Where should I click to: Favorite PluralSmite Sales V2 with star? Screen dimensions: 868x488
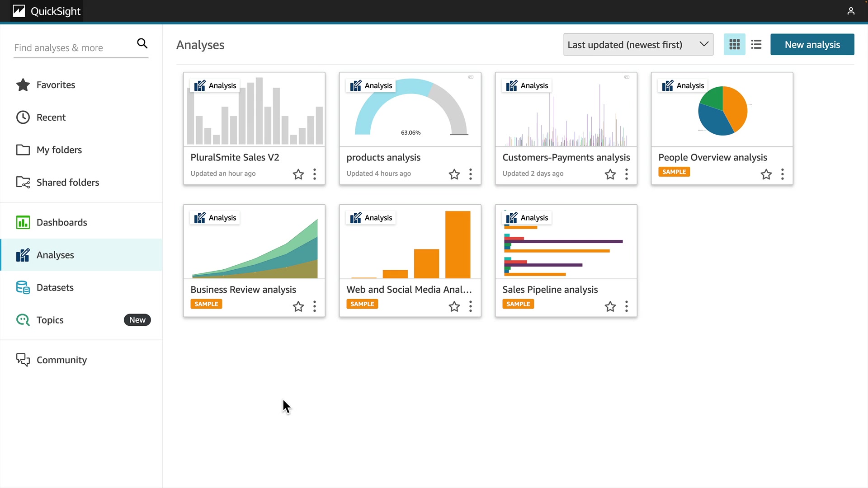(298, 174)
